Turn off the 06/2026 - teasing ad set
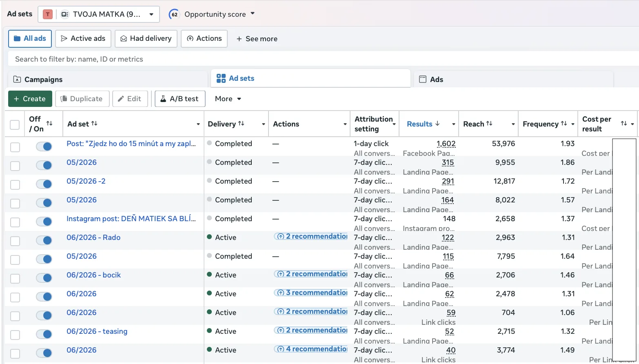Viewport: 639px width, 364px height. click(x=44, y=334)
